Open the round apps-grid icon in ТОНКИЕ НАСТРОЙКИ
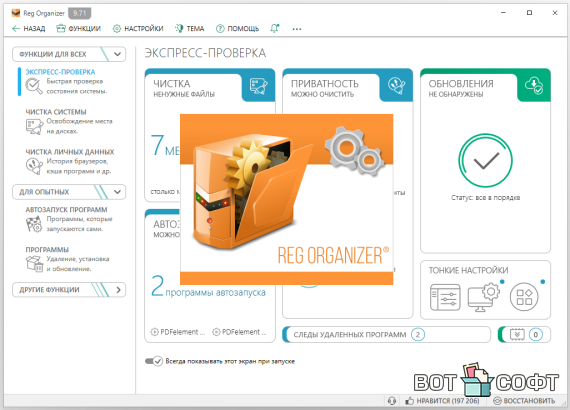 pyautogui.click(x=524, y=297)
